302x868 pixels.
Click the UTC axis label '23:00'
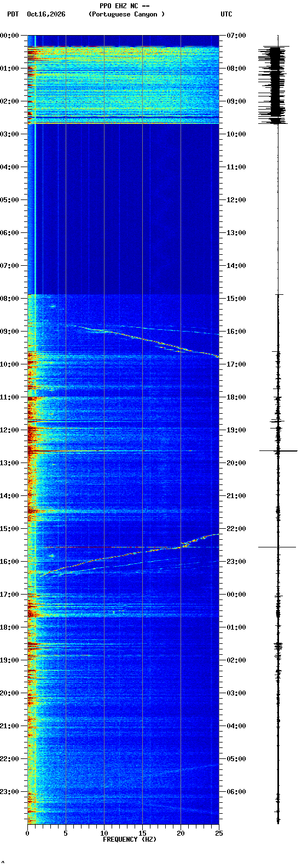tap(236, 562)
